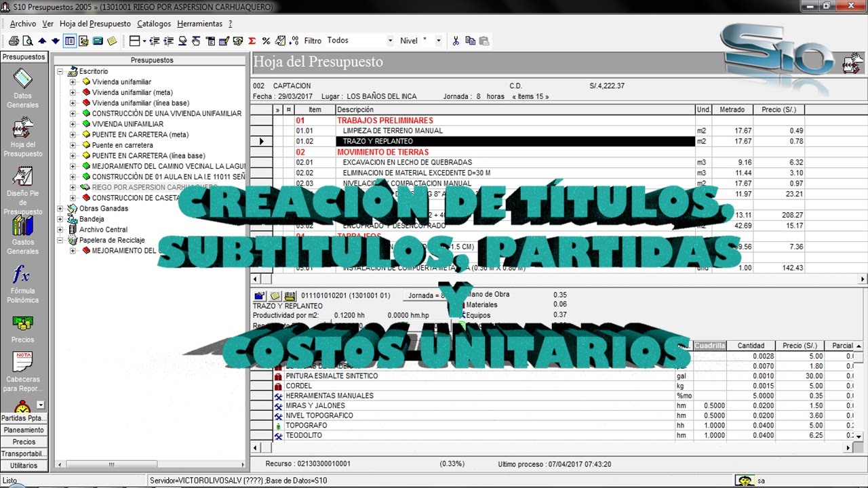868x488 pixels.
Task: Switch to the Presupuestos sidebar tab
Action: [x=24, y=58]
